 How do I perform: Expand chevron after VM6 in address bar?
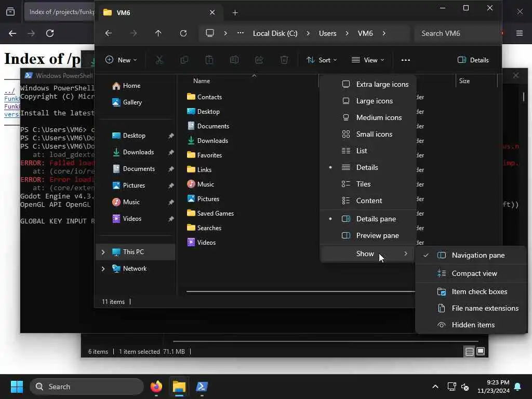click(x=384, y=33)
